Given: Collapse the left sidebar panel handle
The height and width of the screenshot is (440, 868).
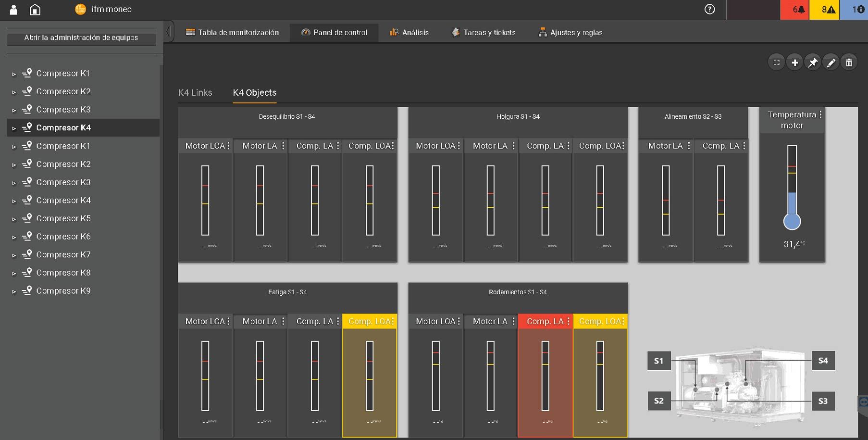Looking at the screenshot, I should (x=169, y=32).
